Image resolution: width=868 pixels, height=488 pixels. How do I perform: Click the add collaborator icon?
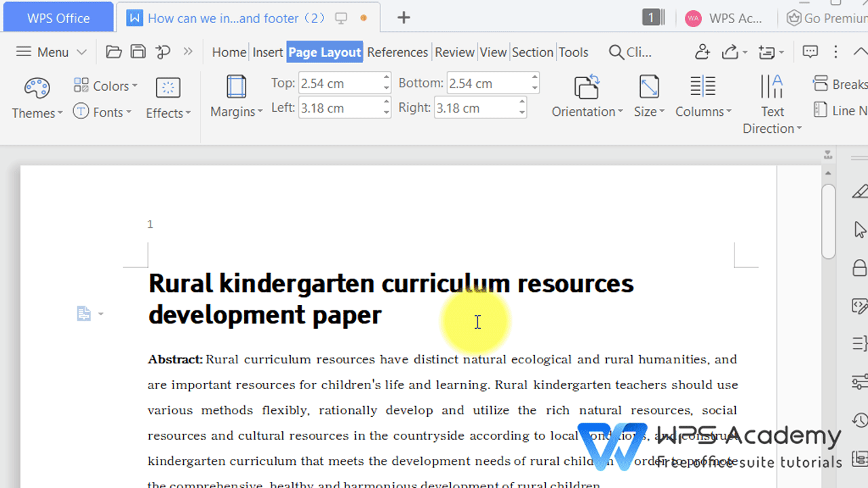(702, 52)
